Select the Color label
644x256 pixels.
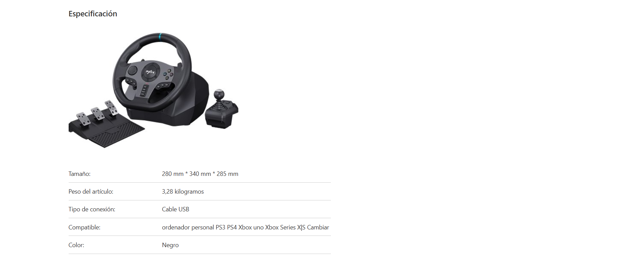pos(76,245)
